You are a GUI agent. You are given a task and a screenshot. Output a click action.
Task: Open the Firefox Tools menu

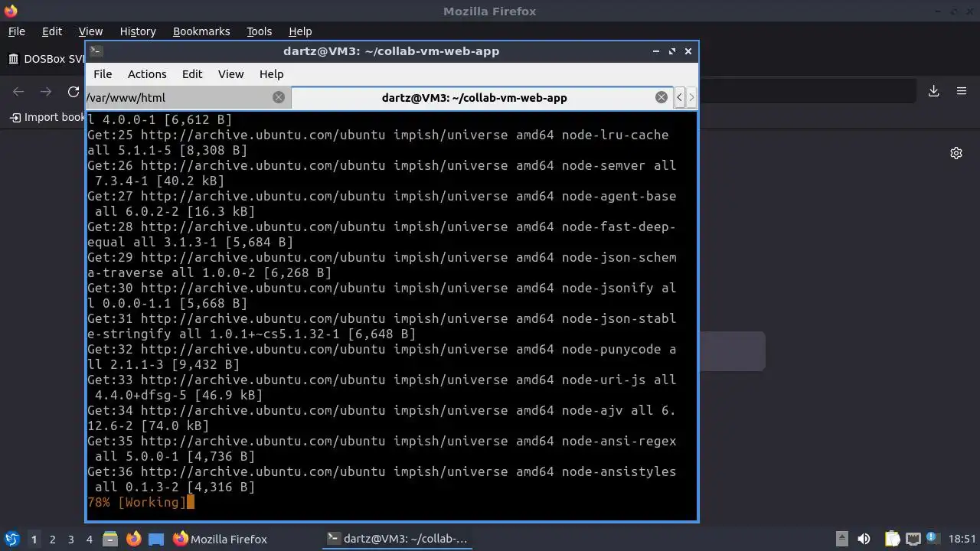tap(259, 31)
